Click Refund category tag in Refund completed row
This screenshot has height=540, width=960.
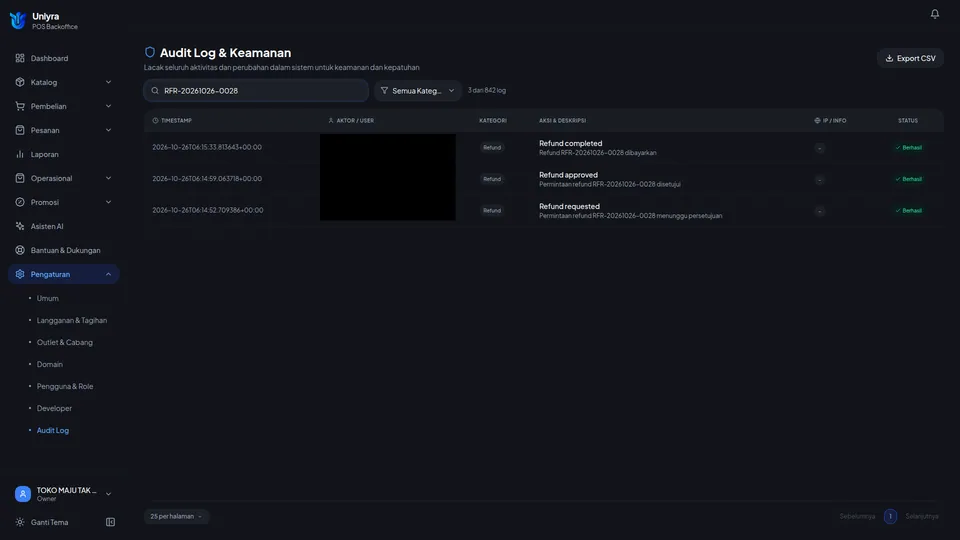tap(492, 148)
